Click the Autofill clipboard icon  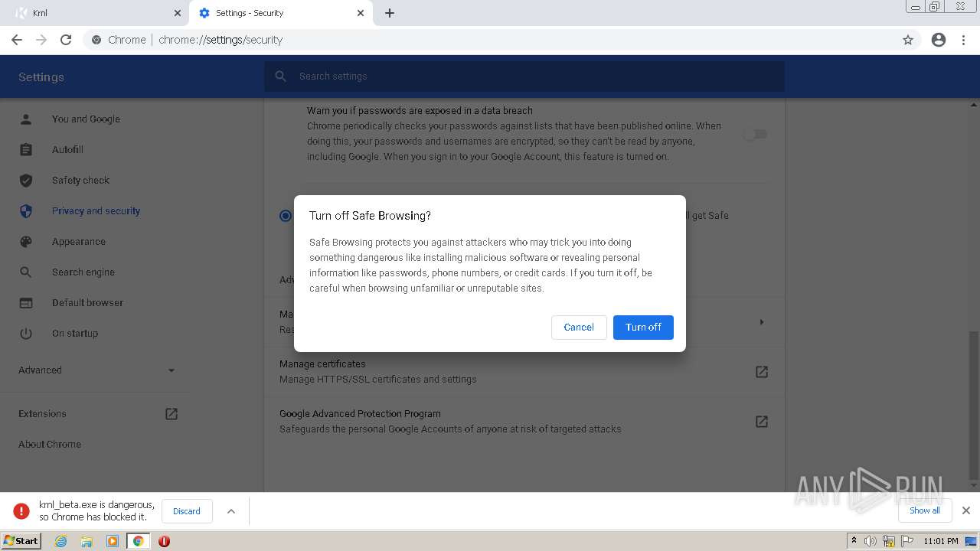click(26, 150)
